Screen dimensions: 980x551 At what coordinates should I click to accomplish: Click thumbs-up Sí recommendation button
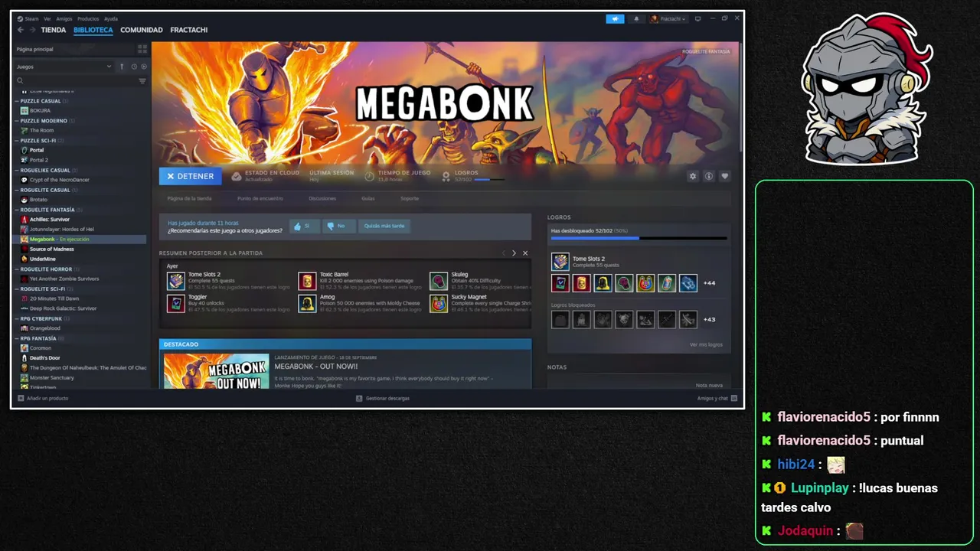click(304, 226)
